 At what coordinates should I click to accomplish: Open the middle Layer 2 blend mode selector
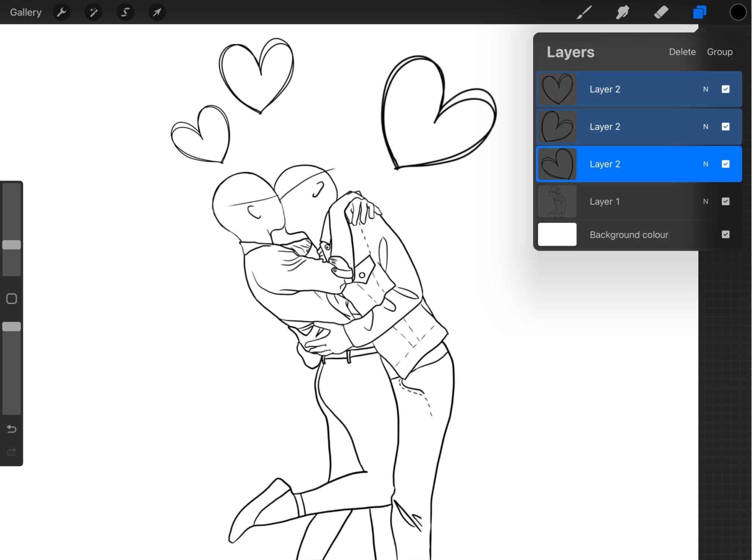click(705, 127)
